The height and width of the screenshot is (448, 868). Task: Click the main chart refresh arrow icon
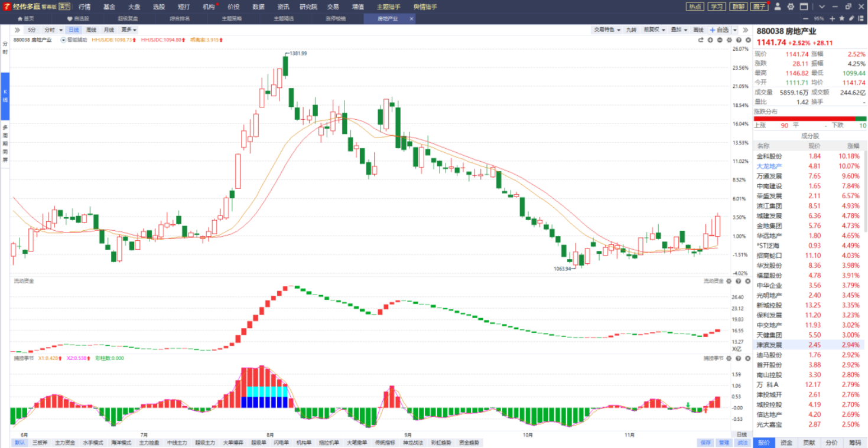(x=701, y=40)
